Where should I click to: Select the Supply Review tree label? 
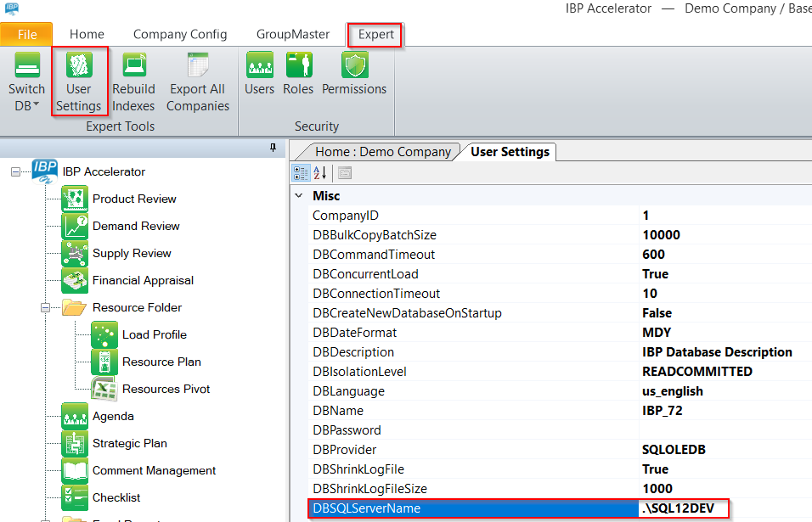tap(132, 253)
